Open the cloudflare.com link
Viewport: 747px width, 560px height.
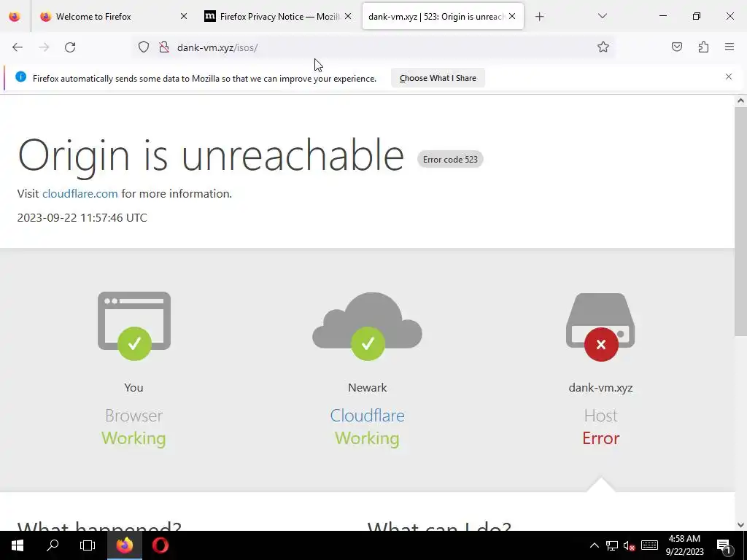pyautogui.click(x=80, y=194)
